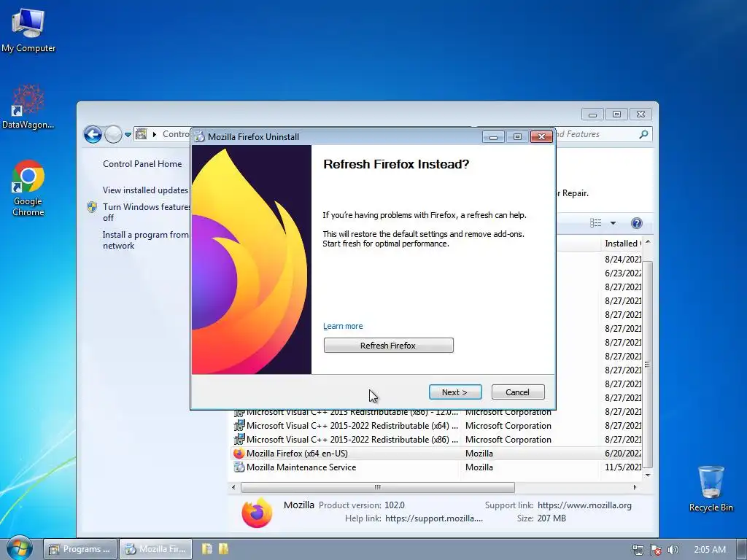Click the Installed On column header
The image size is (747, 560).
[x=621, y=244]
